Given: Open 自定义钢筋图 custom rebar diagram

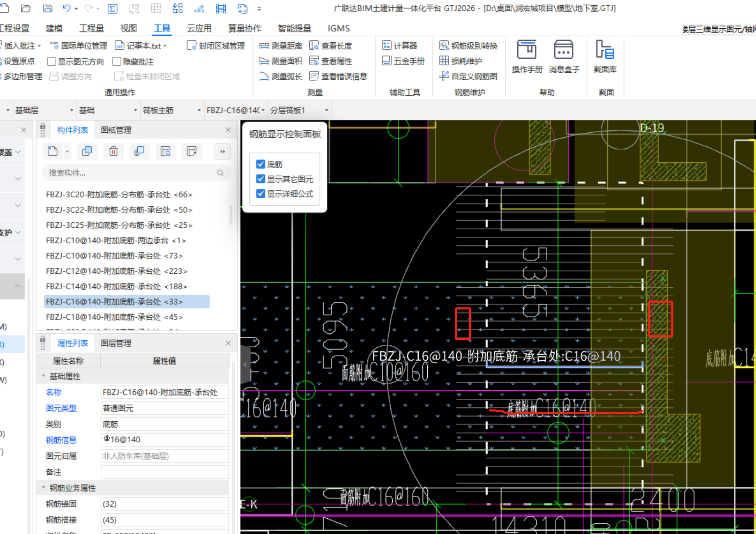Looking at the screenshot, I should [468, 76].
